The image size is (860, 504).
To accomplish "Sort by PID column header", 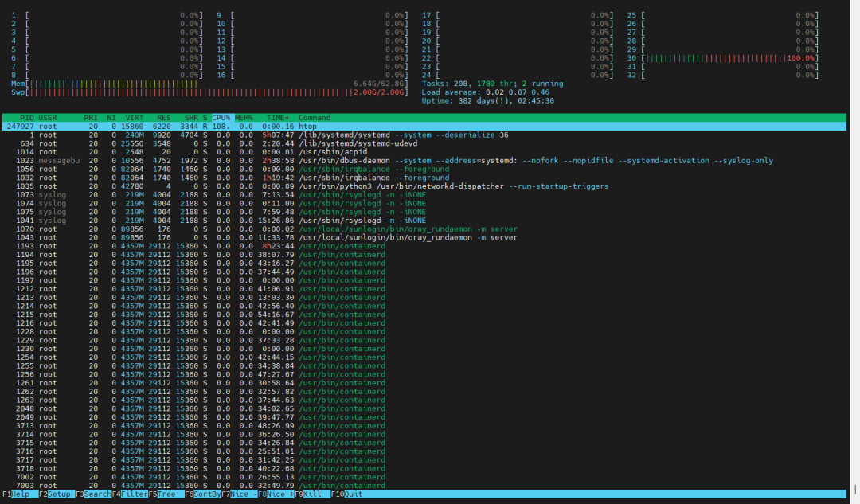I will tap(27, 118).
